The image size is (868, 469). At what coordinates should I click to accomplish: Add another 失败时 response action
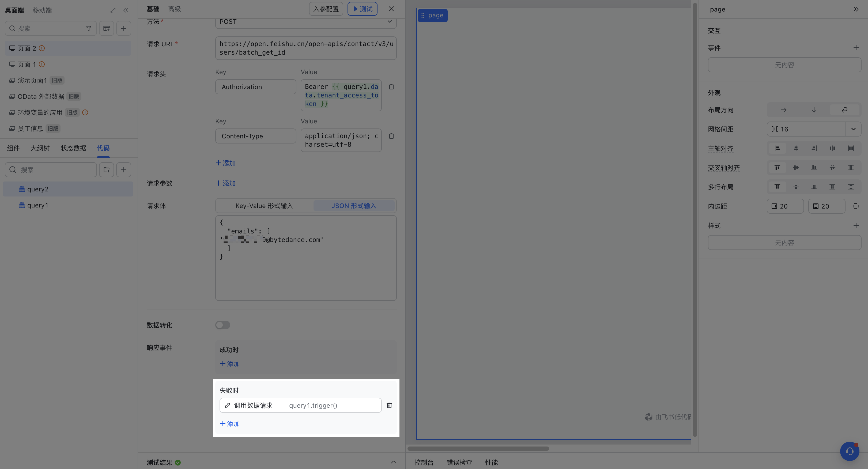tap(230, 424)
